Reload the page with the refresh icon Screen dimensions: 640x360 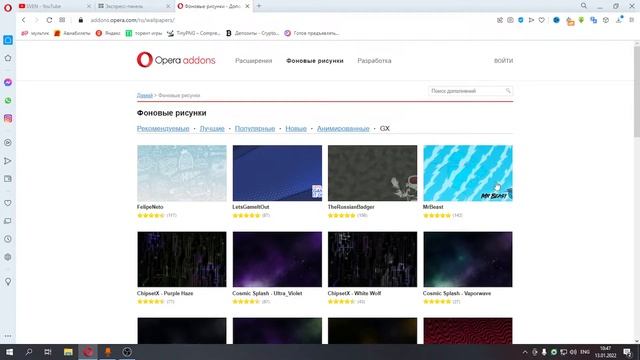click(49, 20)
